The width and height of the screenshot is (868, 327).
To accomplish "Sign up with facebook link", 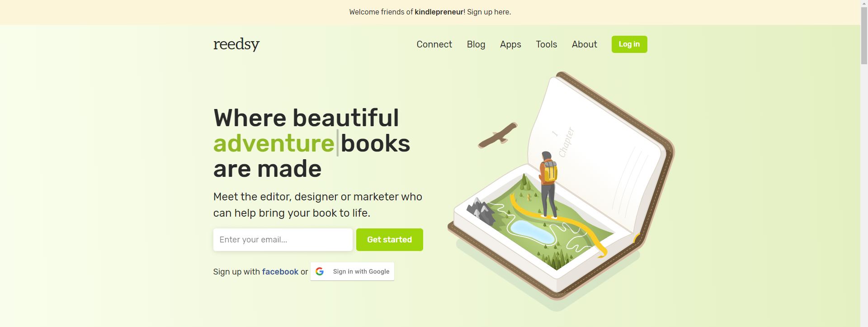I will click(280, 272).
